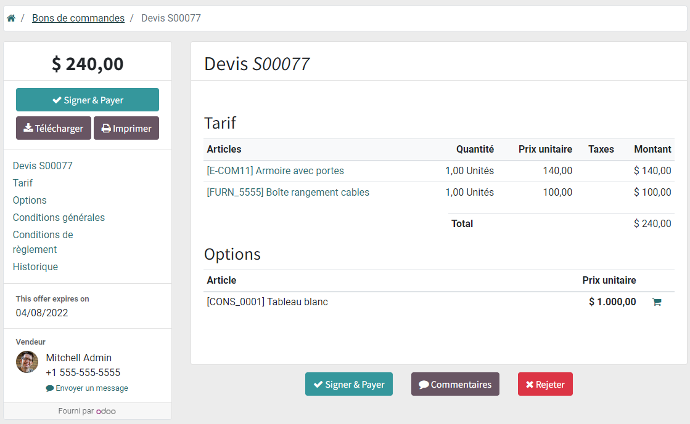Open Conditions générales sidebar link
This screenshot has height=424, width=690.
click(x=59, y=217)
